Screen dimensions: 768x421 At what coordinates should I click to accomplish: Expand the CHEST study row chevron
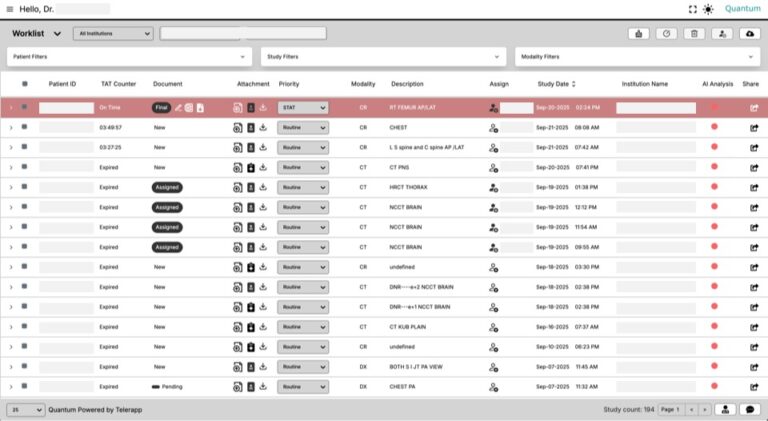(11, 128)
